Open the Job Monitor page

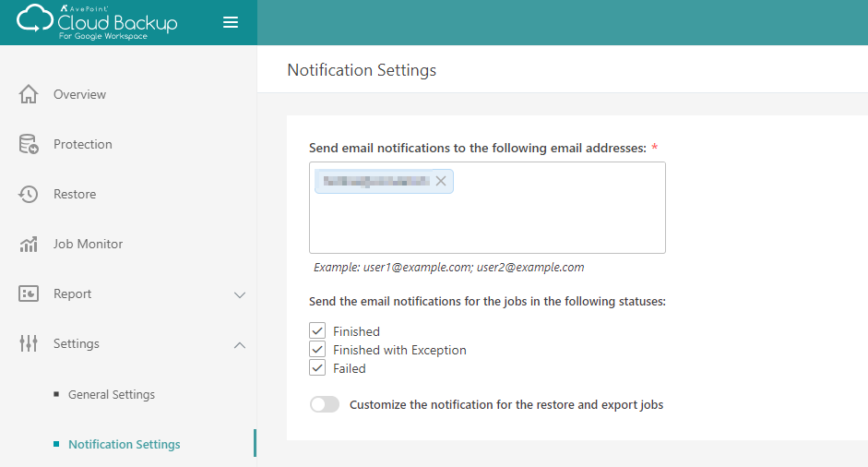point(88,244)
